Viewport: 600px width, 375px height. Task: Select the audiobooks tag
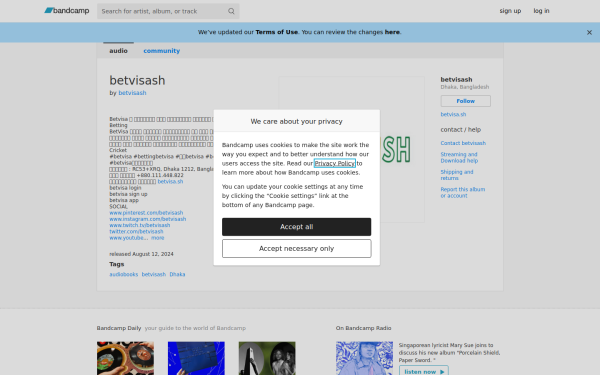coord(124,274)
